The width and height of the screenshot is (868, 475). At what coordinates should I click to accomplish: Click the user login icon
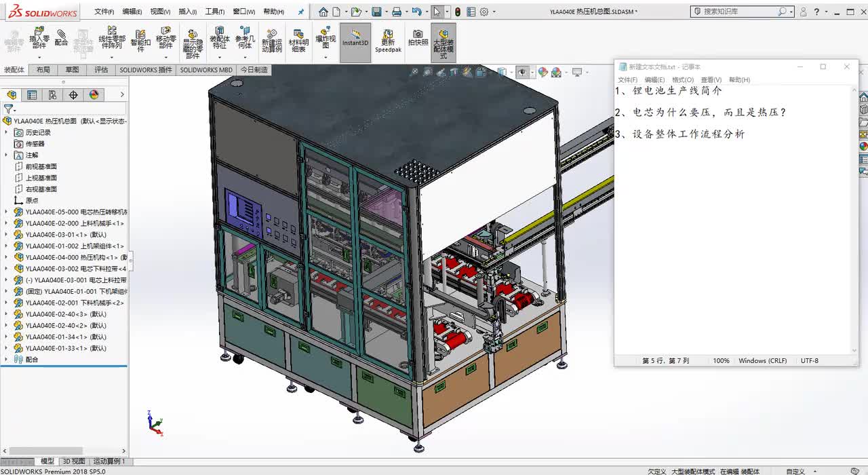coord(804,12)
